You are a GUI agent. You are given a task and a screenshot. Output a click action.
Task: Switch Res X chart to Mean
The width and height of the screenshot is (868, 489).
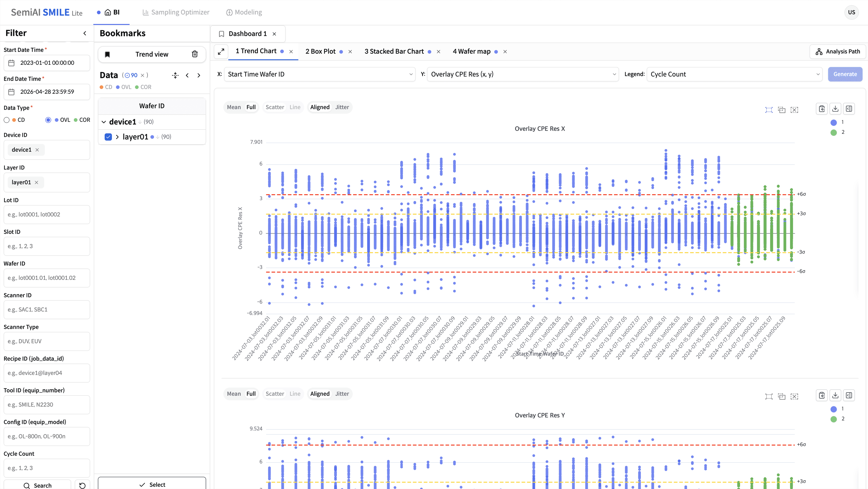(234, 107)
